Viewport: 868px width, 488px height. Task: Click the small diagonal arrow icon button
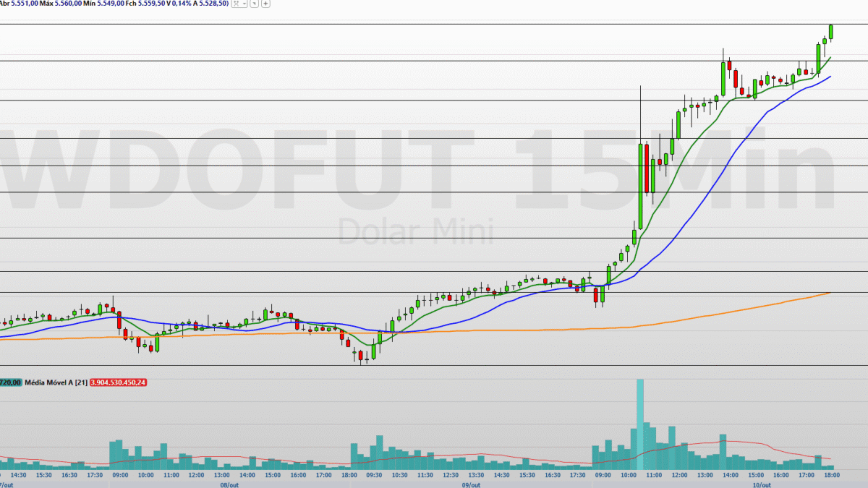[255, 4]
